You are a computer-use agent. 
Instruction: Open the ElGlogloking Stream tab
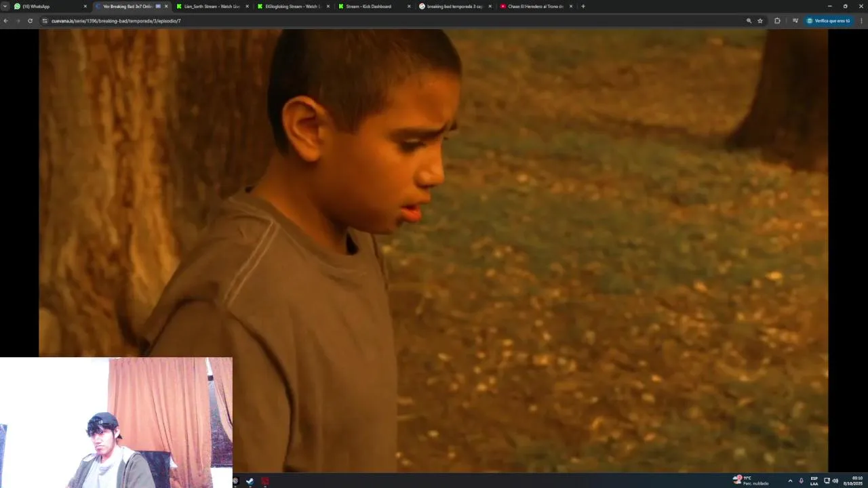click(294, 6)
